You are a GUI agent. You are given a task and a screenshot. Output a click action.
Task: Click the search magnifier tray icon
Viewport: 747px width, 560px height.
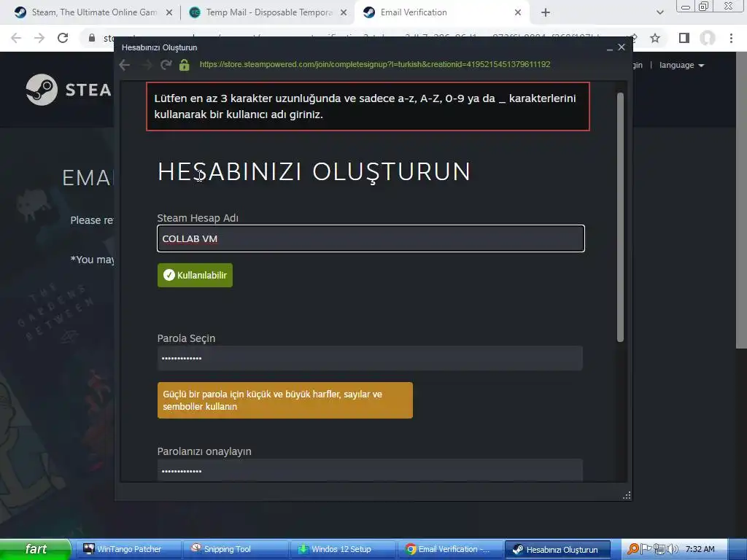pos(632,549)
